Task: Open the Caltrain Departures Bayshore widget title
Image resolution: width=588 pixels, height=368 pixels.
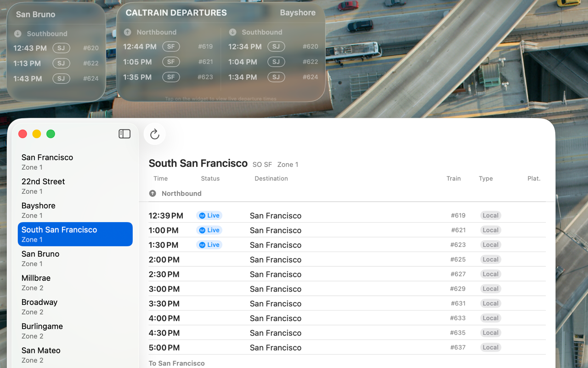Action: click(176, 13)
